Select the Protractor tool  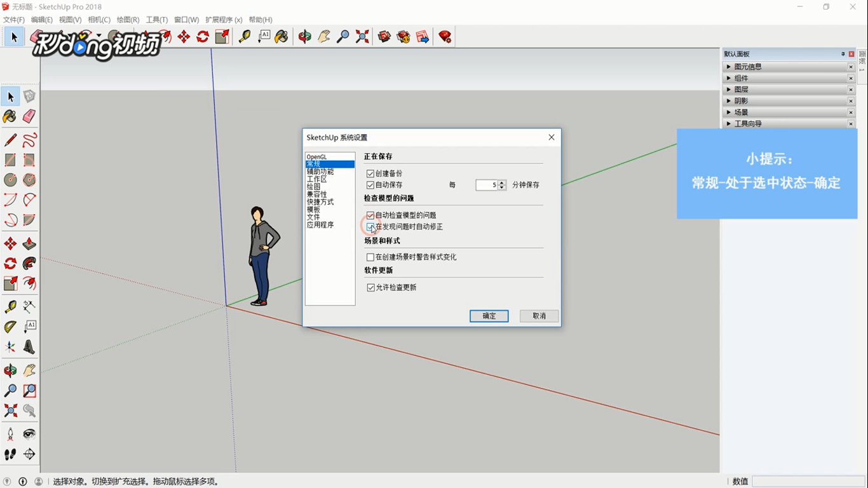[10, 327]
